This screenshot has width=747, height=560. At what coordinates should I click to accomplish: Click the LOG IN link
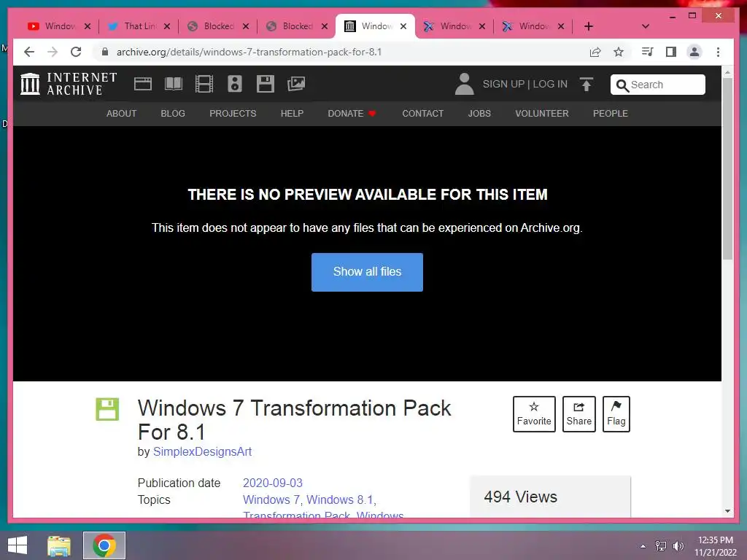click(550, 85)
